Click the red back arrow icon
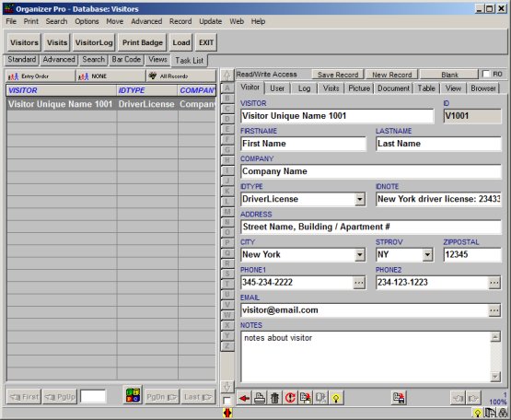511x420 pixels. coord(244,398)
